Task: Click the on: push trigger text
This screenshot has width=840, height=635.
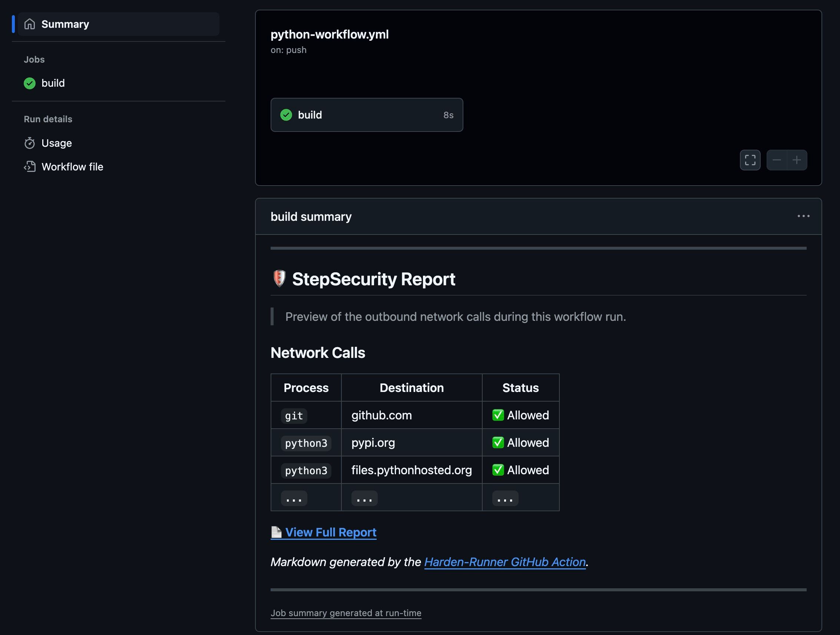Action: point(288,50)
